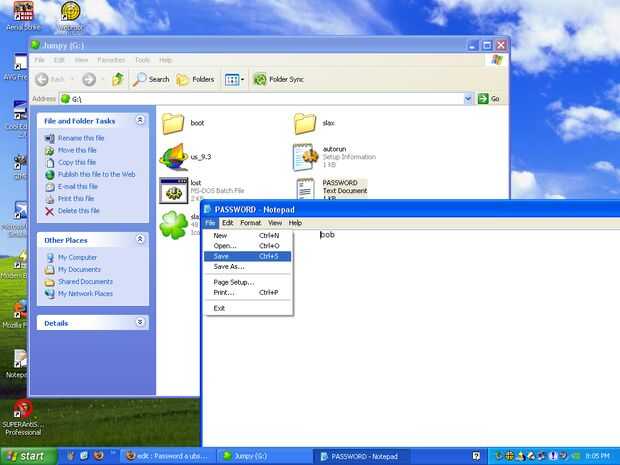Click Delete this file link
The height and width of the screenshot is (465, 620).
pos(79,211)
